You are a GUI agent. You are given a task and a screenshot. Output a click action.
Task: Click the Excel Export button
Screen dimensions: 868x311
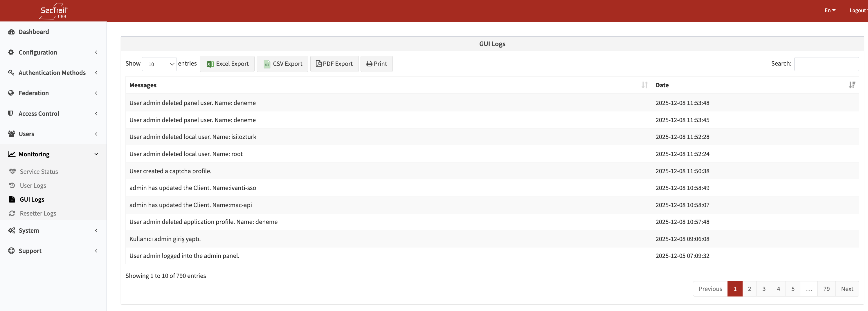pos(227,64)
